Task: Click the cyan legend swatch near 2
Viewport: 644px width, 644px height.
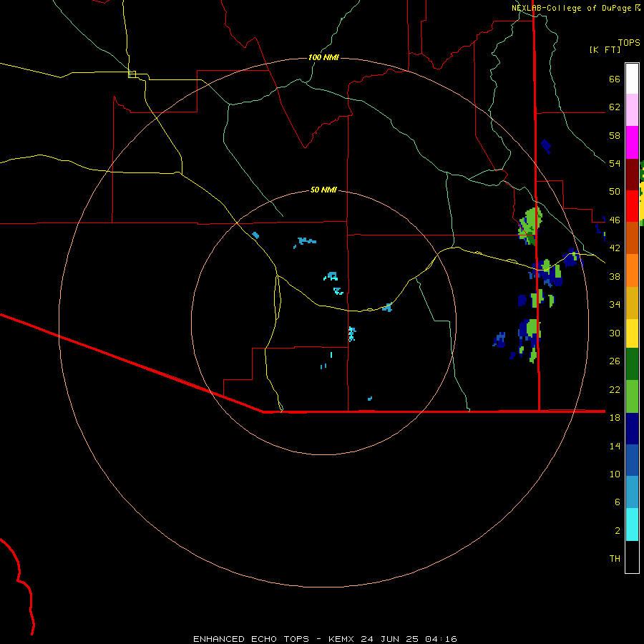Action: point(632,525)
